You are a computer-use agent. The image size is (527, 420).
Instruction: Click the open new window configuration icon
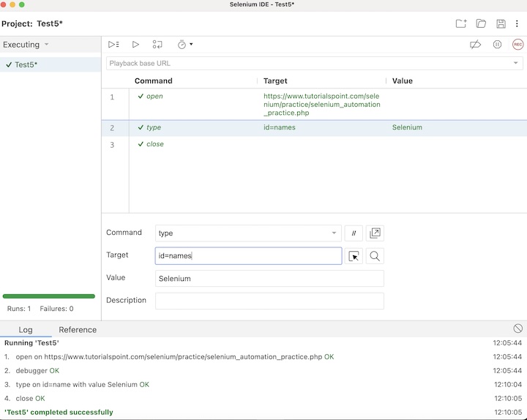(x=375, y=233)
